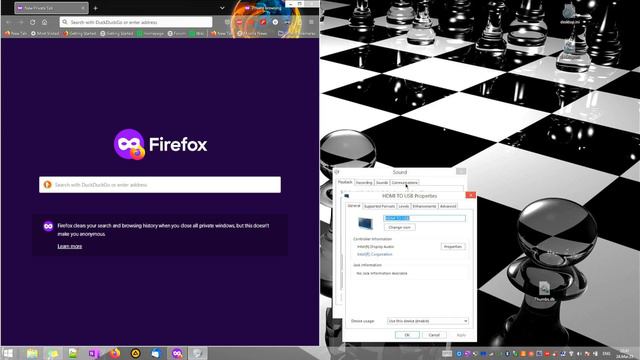Open the Firefox taskbar icon
Viewport: 640px width, 360px height.
115,353
